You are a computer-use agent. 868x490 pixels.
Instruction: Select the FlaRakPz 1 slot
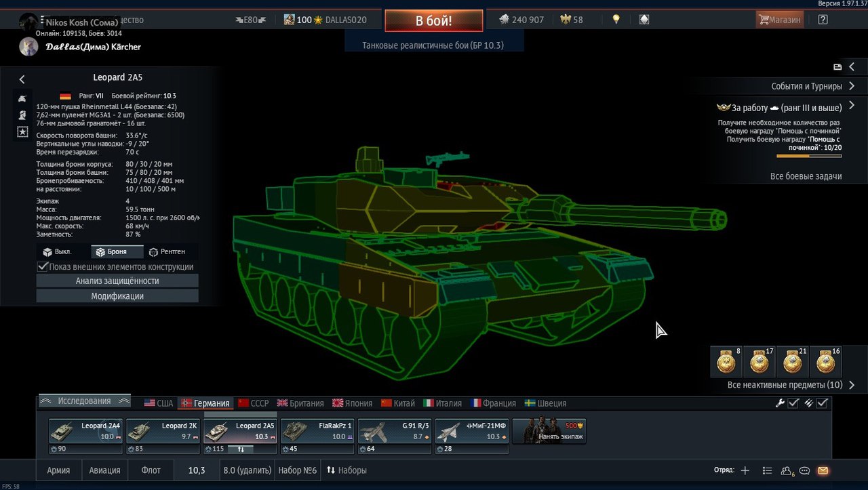pos(317,436)
